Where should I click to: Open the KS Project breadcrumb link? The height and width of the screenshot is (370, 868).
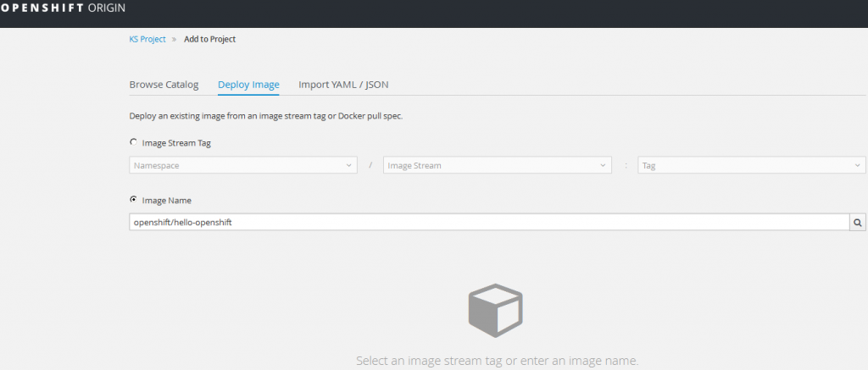[x=147, y=39]
